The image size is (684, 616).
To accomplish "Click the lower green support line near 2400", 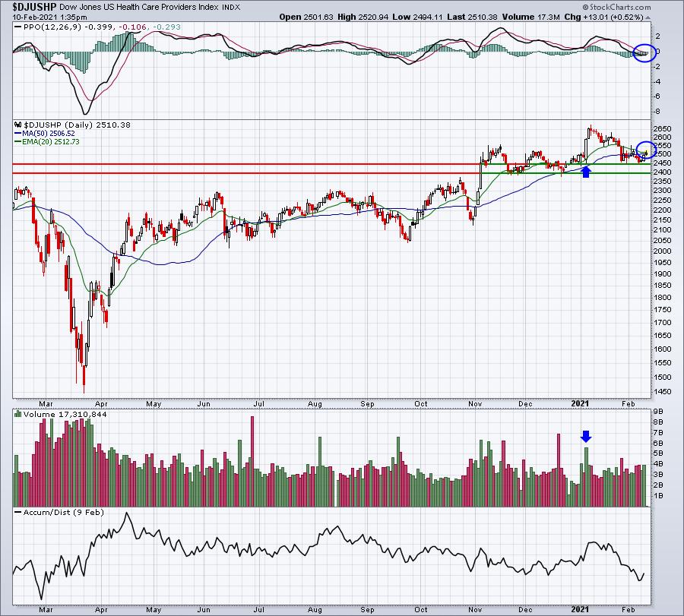I will 565,173.
